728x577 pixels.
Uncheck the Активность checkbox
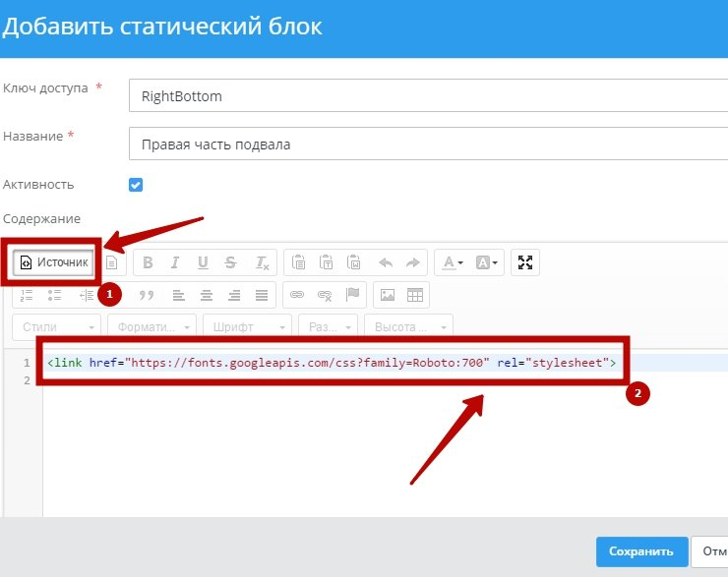pos(137,185)
